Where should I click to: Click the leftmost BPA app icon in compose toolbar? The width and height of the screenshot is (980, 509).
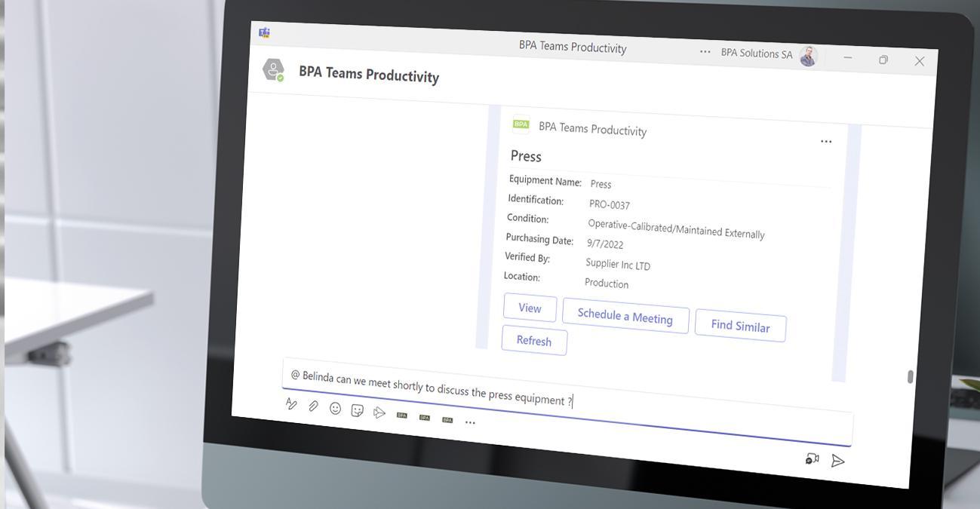click(x=402, y=415)
